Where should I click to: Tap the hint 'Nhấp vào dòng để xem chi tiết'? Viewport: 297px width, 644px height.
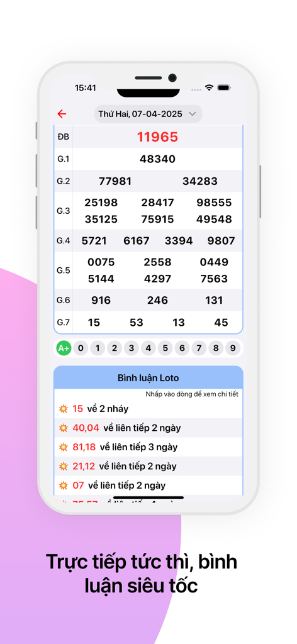point(192,394)
